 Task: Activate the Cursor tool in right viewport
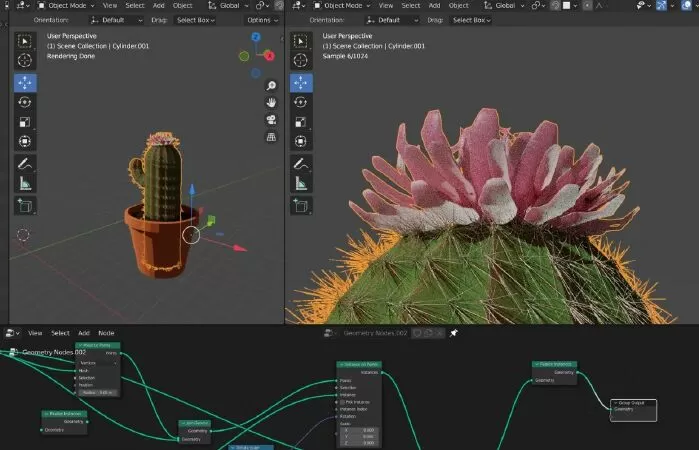tap(301, 61)
